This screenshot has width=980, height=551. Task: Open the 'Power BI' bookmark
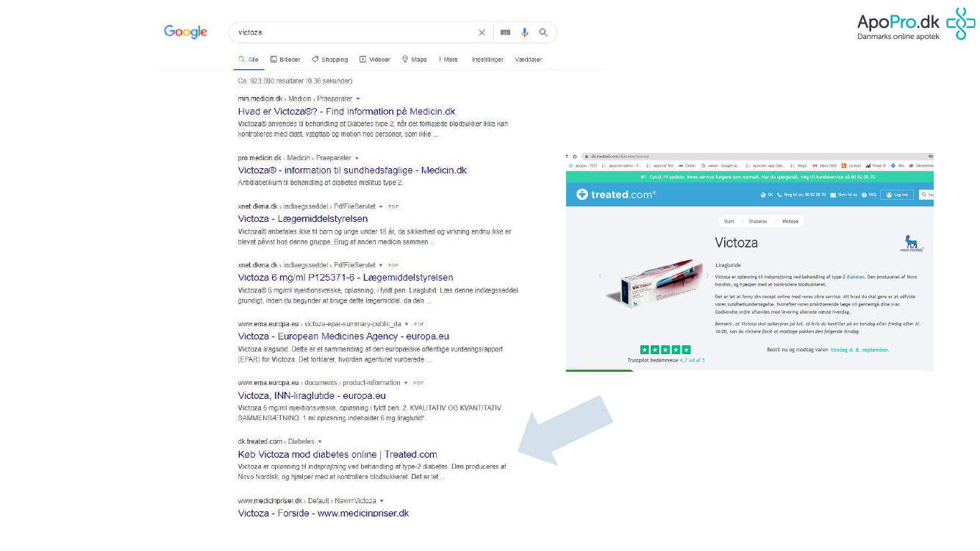[876, 166]
